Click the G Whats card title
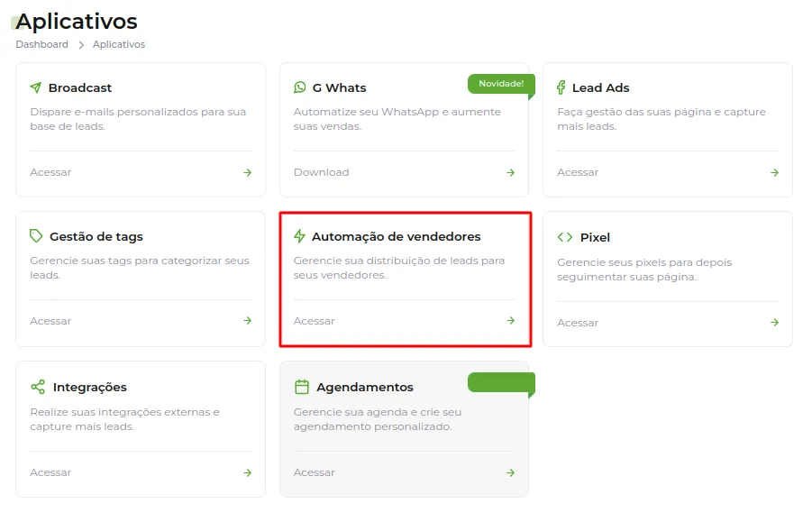The width and height of the screenshot is (812, 531). (x=340, y=87)
